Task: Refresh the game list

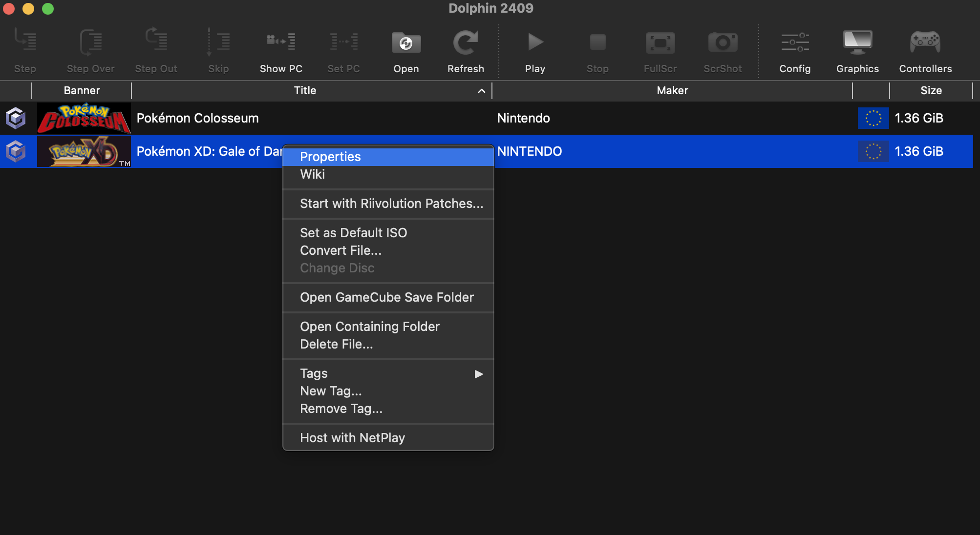Action: [466, 42]
